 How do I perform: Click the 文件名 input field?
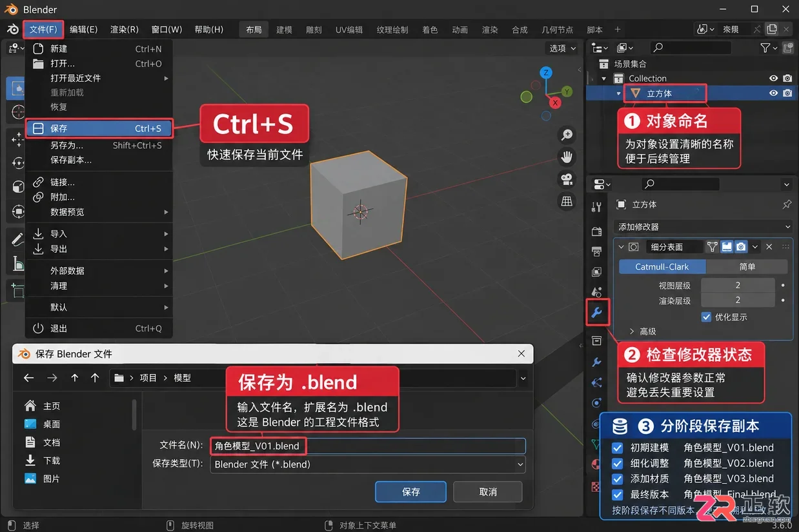pyautogui.click(x=368, y=446)
